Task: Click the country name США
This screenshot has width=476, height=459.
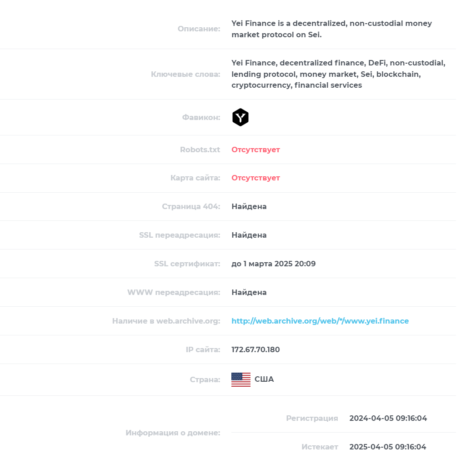Action: tap(264, 379)
